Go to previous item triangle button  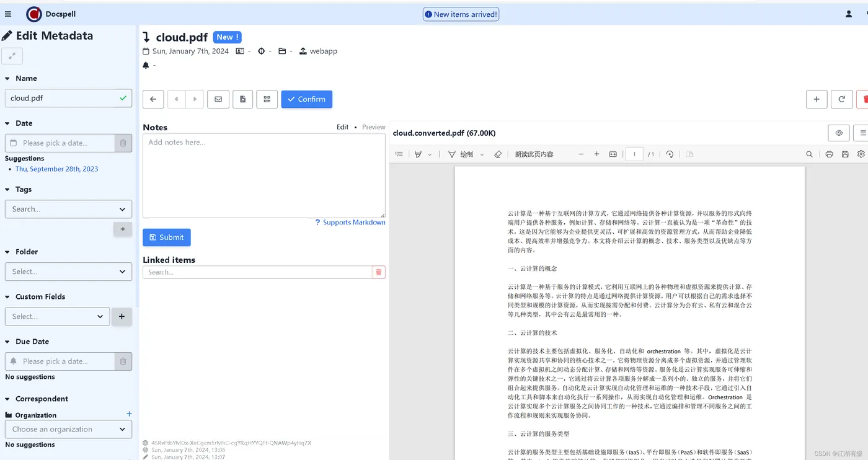click(177, 99)
